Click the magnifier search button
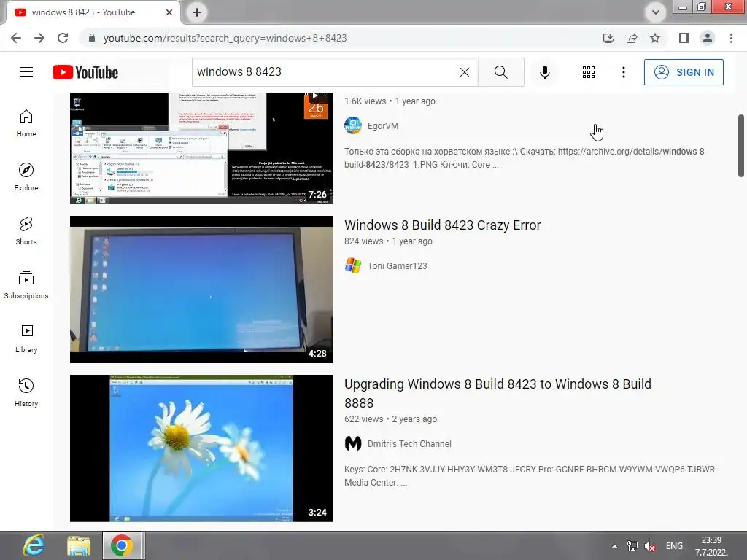The width and height of the screenshot is (747, 560). click(500, 72)
